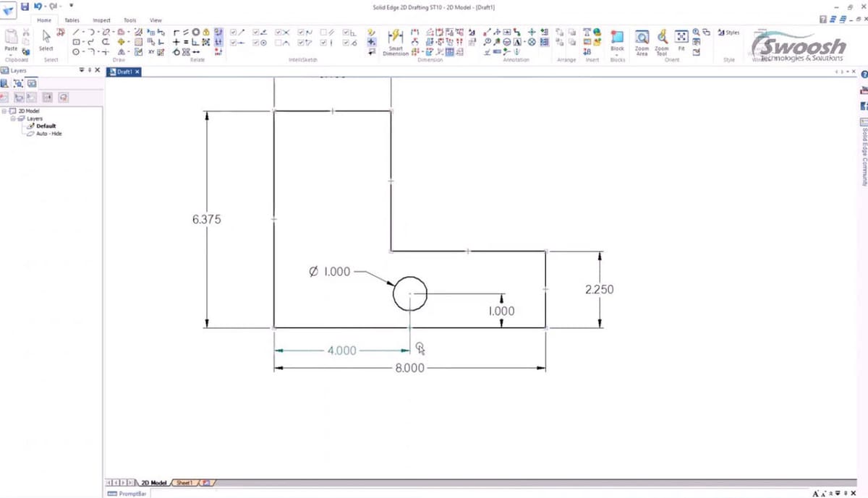The width and height of the screenshot is (868, 498).
Task: Open the Inspect ribbon tab
Action: tap(101, 20)
